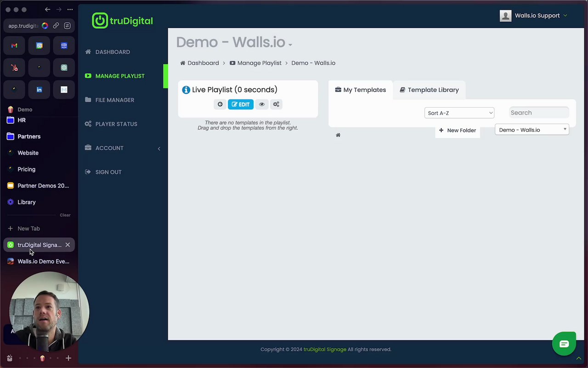Click the New Folder button

pyautogui.click(x=458, y=130)
